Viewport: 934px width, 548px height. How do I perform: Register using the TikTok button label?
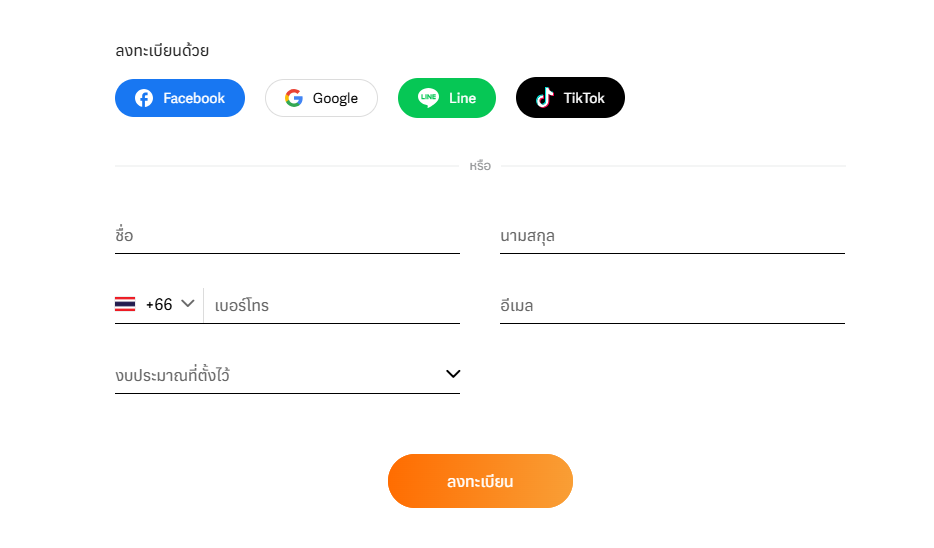(x=584, y=98)
